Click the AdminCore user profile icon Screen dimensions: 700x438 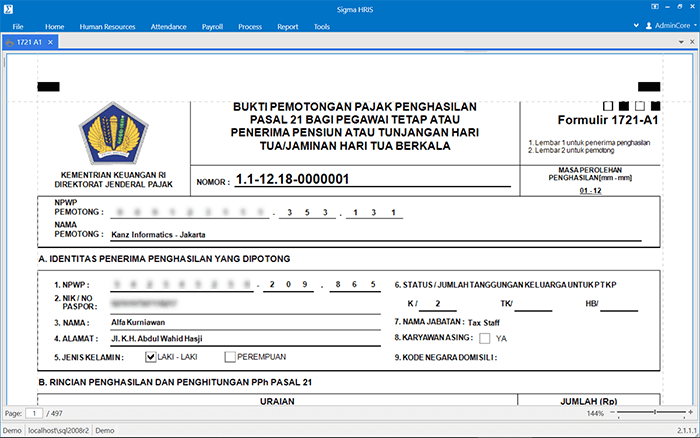(649, 26)
